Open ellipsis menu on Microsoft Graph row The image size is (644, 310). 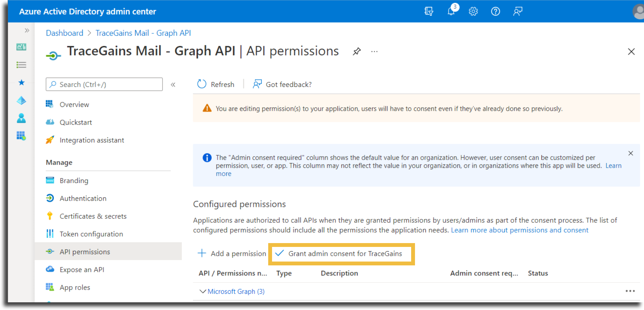(630, 291)
